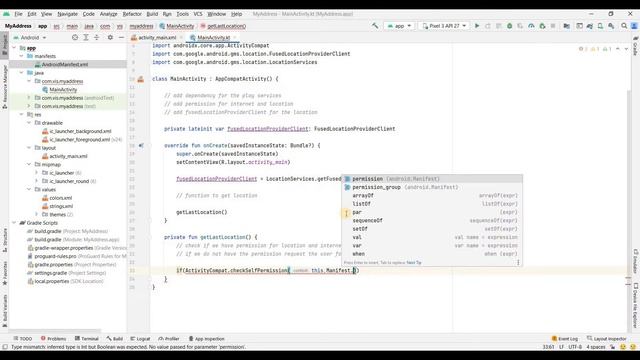Open AVD Manager phone icon
This screenshot has height=360, width=640.
tap(600, 26)
